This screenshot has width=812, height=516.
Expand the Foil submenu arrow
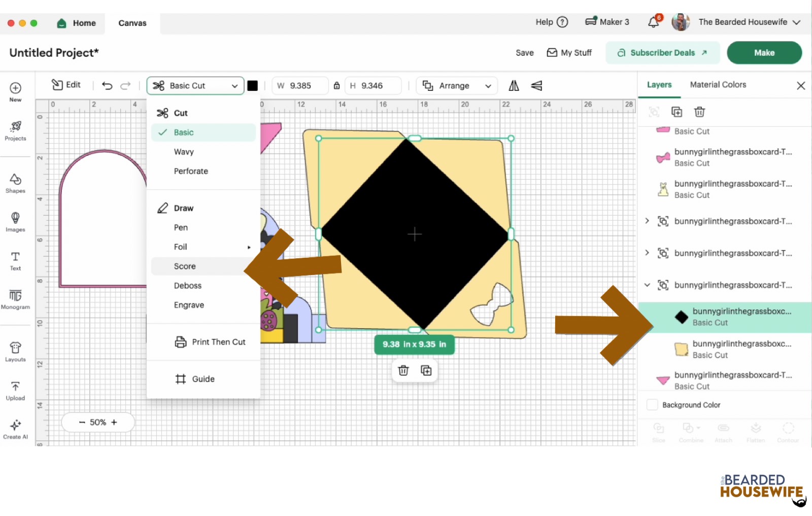pyautogui.click(x=249, y=247)
